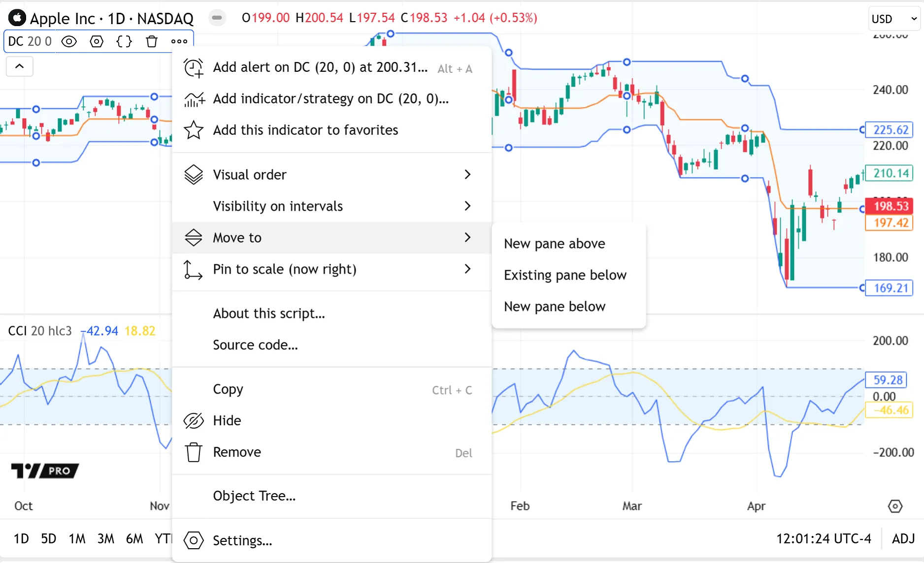Screen dimensions: 924x563
Task: Click the 12:01:24 UTC-4 timezone clock
Action: click(824, 539)
